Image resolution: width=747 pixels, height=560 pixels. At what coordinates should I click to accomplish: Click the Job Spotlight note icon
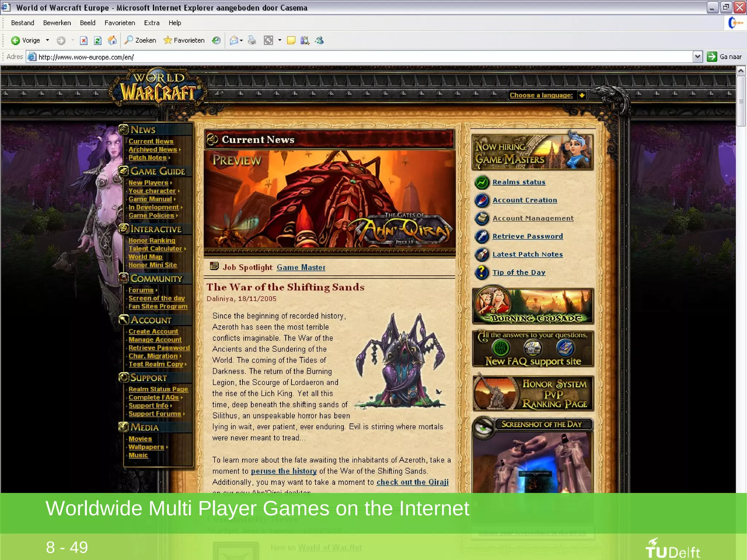pos(214,266)
